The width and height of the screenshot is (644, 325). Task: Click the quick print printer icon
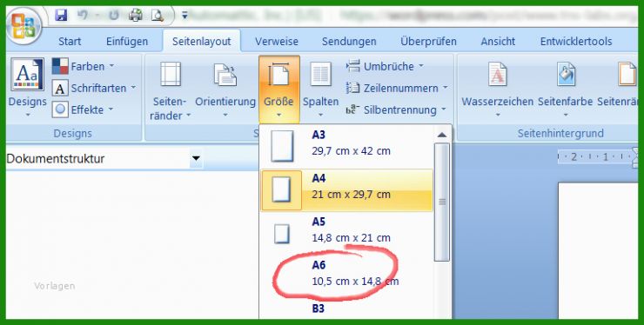pos(136,16)
